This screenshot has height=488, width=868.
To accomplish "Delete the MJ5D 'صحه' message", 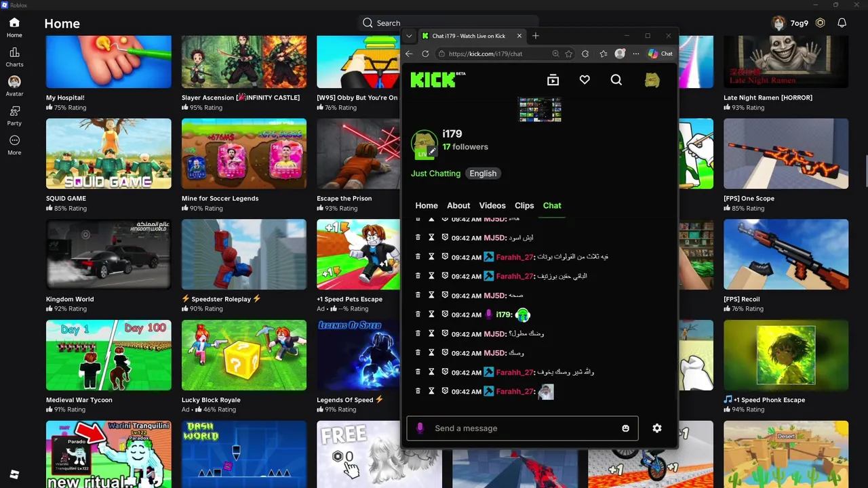I will tap(418, 296).
